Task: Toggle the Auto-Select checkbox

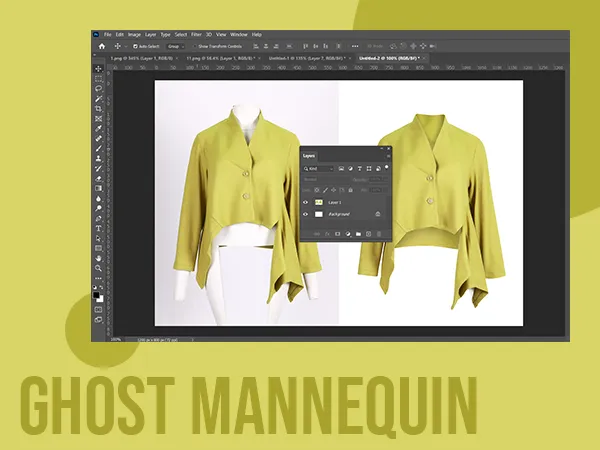Action: tap(135, 46)
